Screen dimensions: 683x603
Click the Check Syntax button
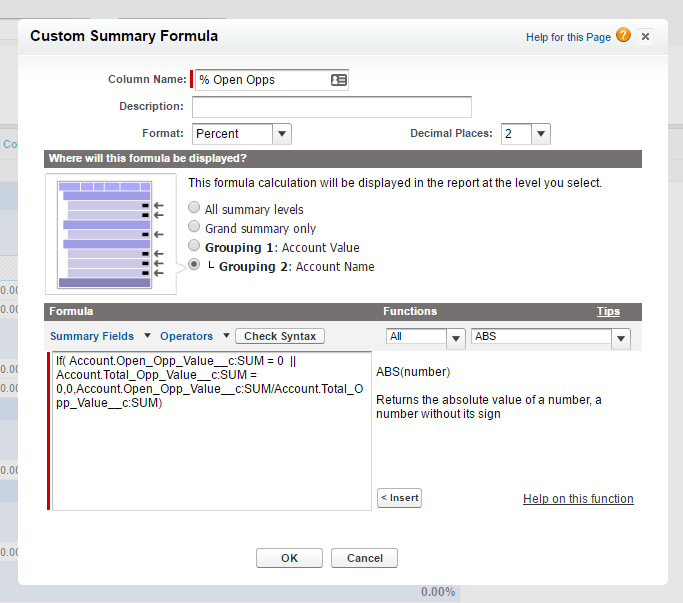coord(280,336)
